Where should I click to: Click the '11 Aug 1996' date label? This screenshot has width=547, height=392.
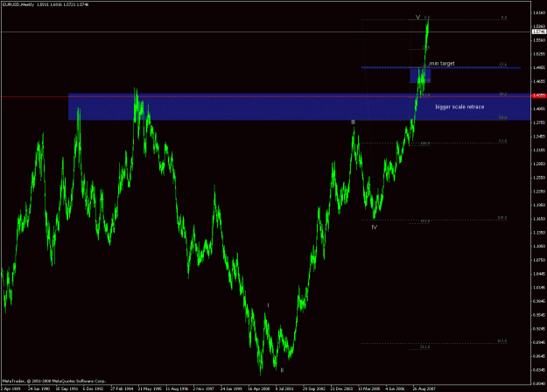pos(177,388)
